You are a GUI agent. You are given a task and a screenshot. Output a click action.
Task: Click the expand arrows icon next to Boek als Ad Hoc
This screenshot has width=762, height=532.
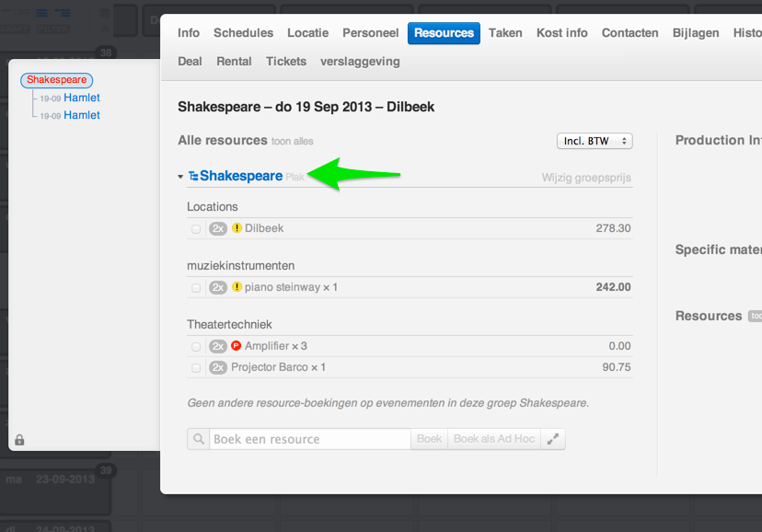point(553,439)
